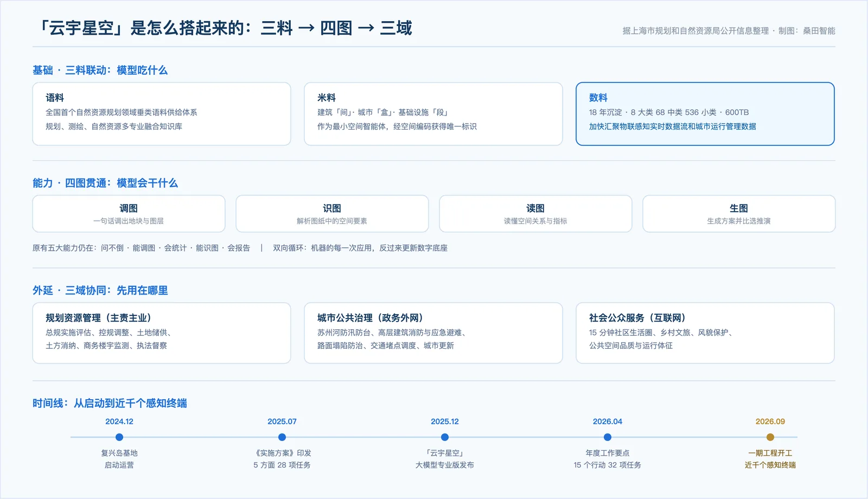Screen dimensions: 868x499
Task: Click text 总规实施评估、控规调整、土地储供
Action: [x=108, y=332]
